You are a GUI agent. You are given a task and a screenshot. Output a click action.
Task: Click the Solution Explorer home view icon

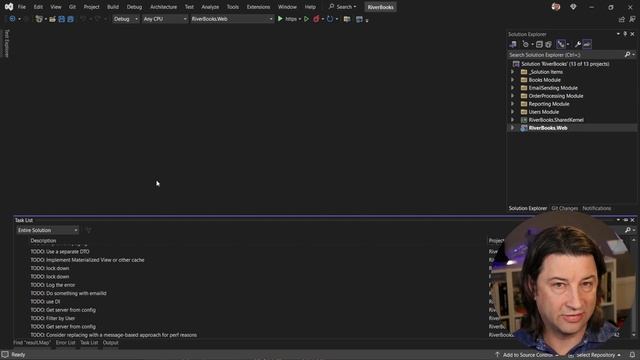[513, 44]
